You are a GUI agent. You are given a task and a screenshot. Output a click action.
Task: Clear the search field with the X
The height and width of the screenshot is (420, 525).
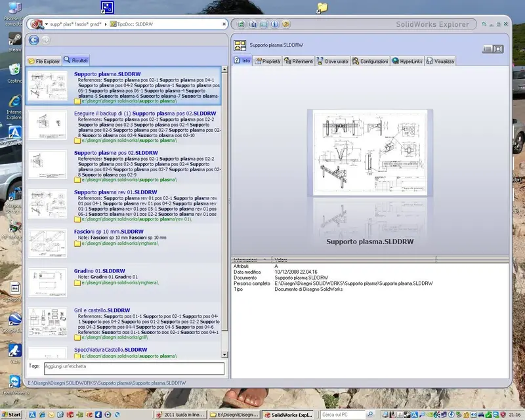coord(224,24)
